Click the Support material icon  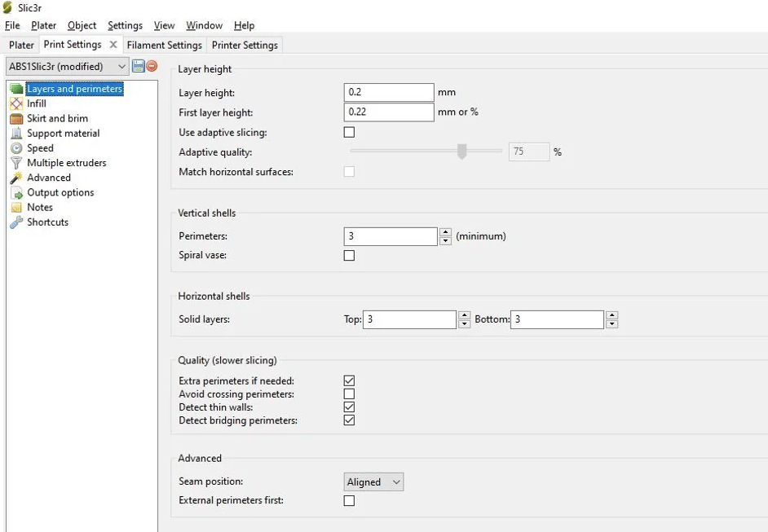pos(16,133)
